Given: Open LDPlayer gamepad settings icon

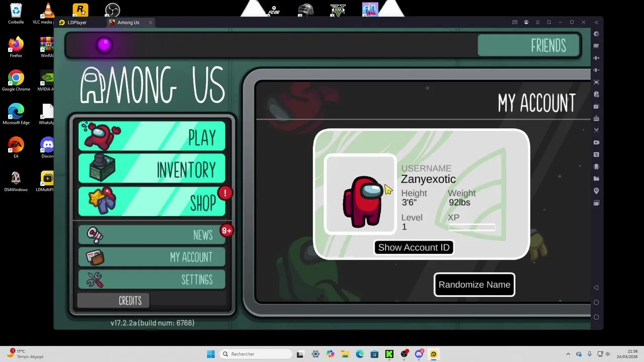Looking at the screenshot, I should (x=515, y=23).
